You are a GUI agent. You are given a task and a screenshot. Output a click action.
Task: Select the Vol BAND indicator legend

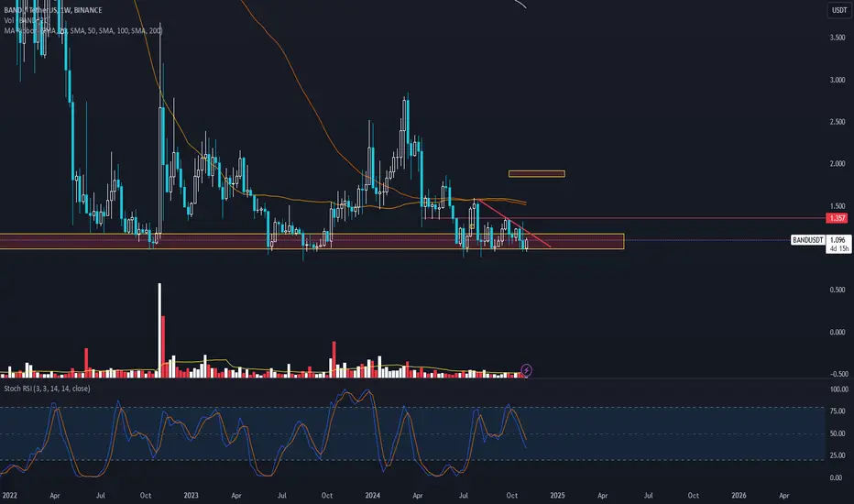pos(27,20)
